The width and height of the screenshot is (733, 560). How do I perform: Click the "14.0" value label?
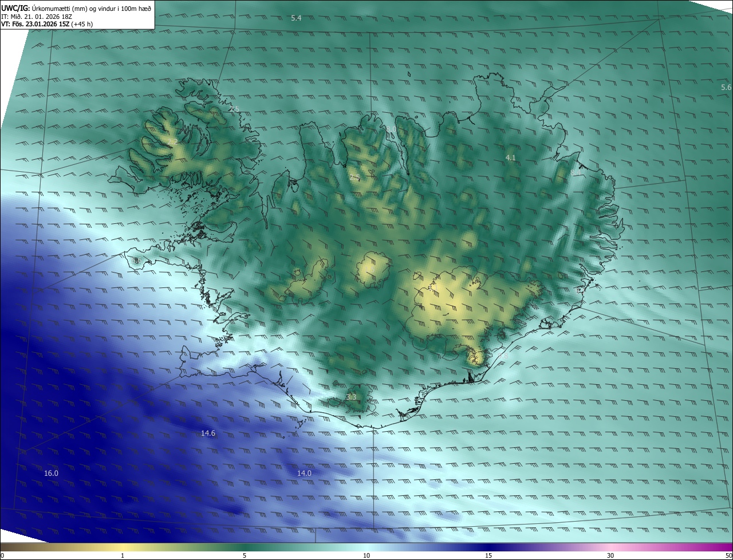pyautogui.click(x=304, y=473)
